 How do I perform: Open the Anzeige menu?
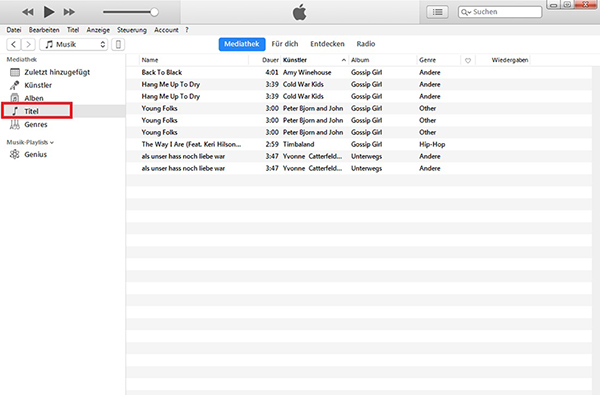coord(98,30)
